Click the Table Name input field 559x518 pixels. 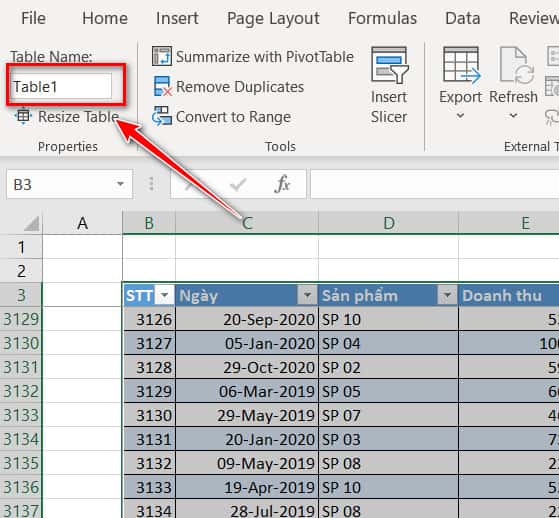click(x=61, y=86)
